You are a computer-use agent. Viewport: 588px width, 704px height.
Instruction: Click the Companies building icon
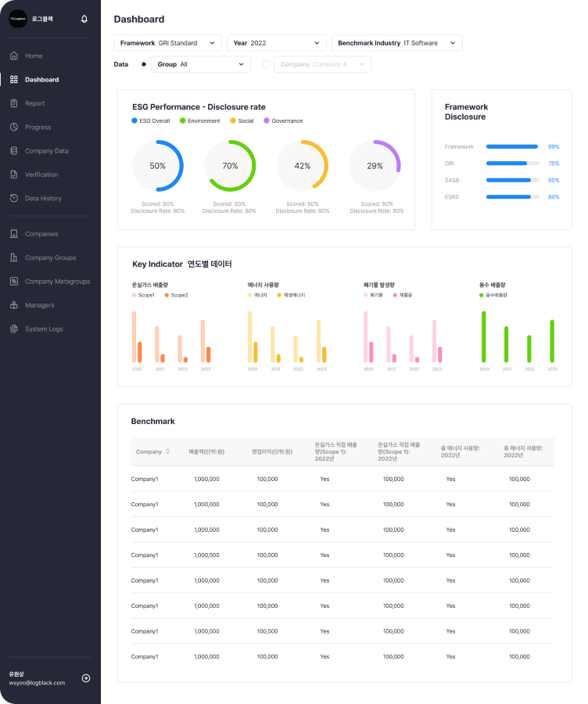click(x=14, y=234)
